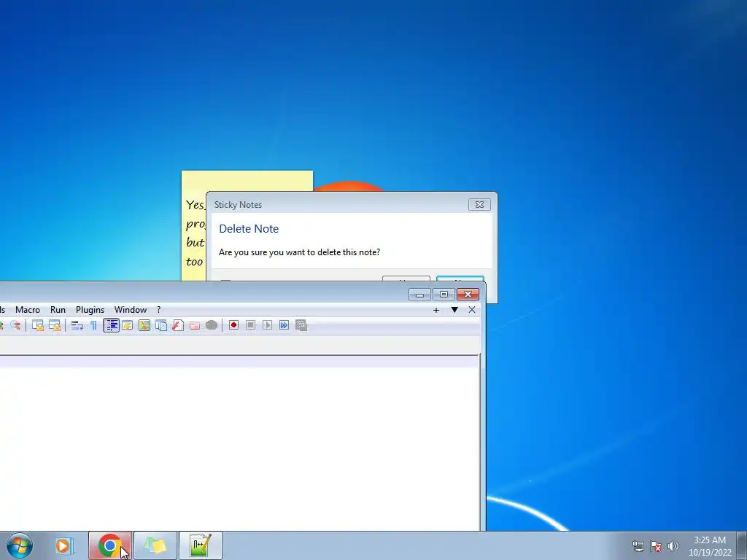Toggle Show All Characters pilcrow icon

click(94, 325)
